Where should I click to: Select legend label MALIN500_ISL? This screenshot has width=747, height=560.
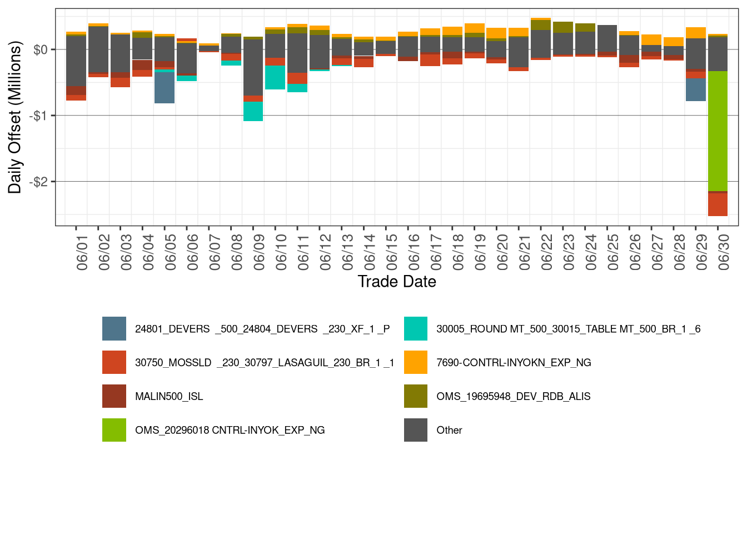pyautogui.click(x=169, y=397)
